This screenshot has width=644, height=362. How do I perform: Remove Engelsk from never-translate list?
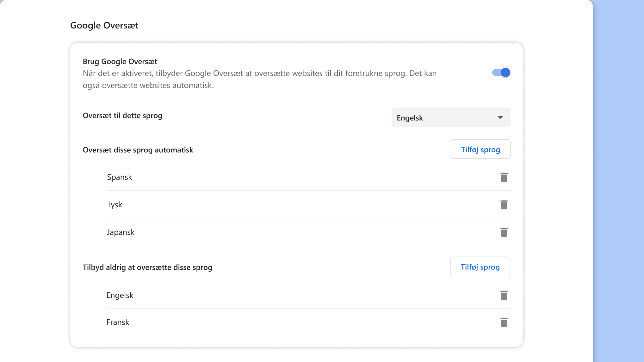(x=504, y=295)
